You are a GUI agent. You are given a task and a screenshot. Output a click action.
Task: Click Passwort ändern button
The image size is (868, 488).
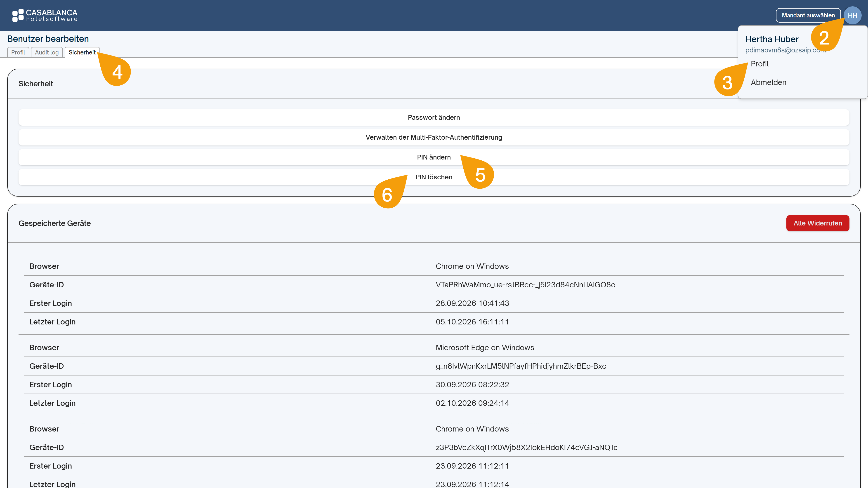click(x=434, y=117)
